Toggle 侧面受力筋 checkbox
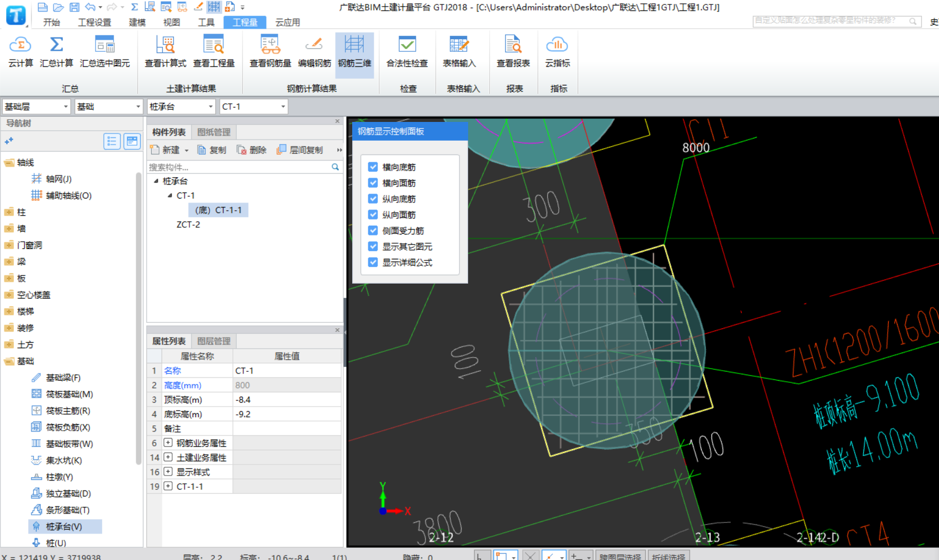Viewport: 939px width, 560px height. tap(373, 231)
